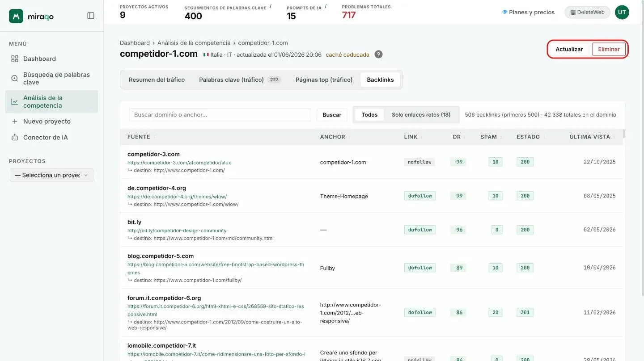
Task: Switch to Palabras clave (tráfico) tab
Action: tap(240, 80)
